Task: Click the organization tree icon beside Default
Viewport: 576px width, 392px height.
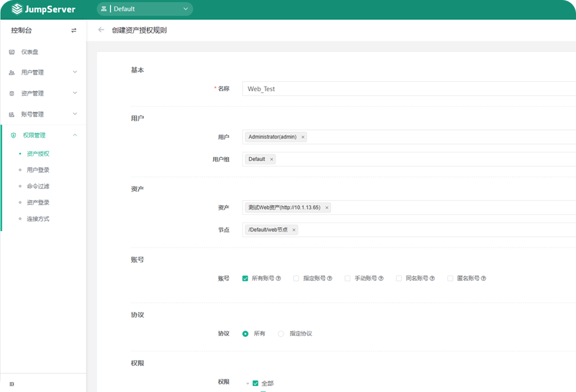Action: 104,9
